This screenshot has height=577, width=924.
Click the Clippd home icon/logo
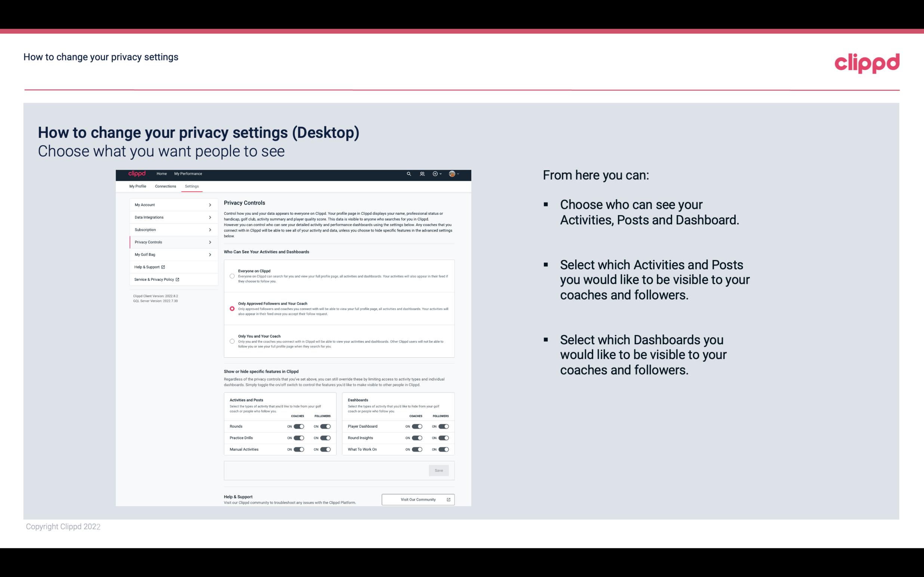coord(137,174)
